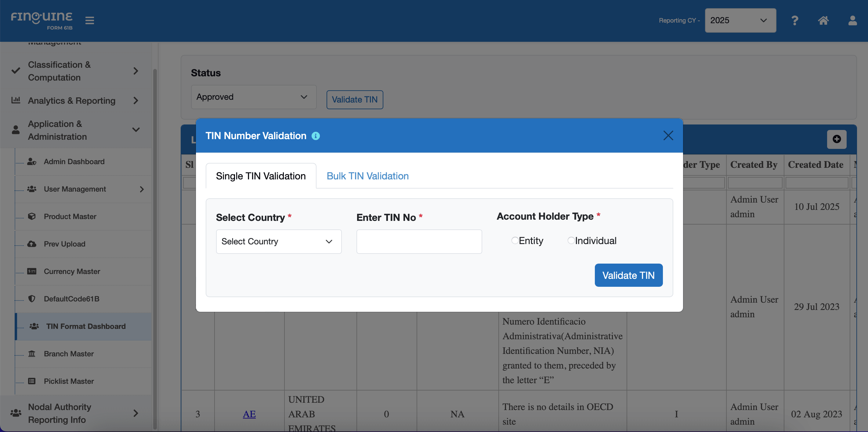Click the info icon beside TIN Number Validation
Image resolution: width=868 pixels, height=432 pixels.
316,136
